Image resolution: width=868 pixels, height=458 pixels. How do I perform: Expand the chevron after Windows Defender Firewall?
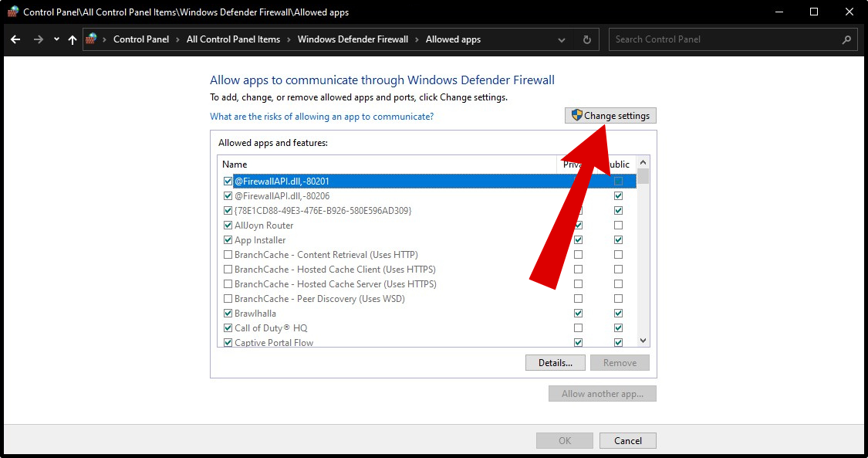417,39
